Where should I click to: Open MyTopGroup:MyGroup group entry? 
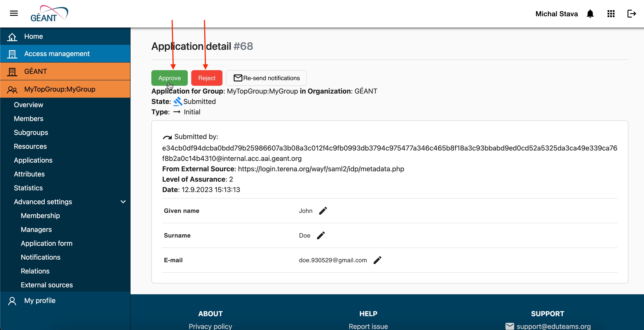65,89
